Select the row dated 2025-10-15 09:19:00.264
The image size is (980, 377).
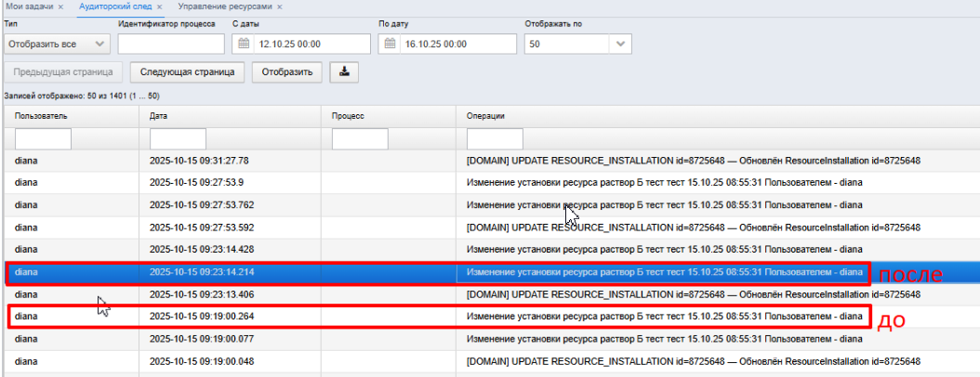pyautogui.click(x=492, y=316)
